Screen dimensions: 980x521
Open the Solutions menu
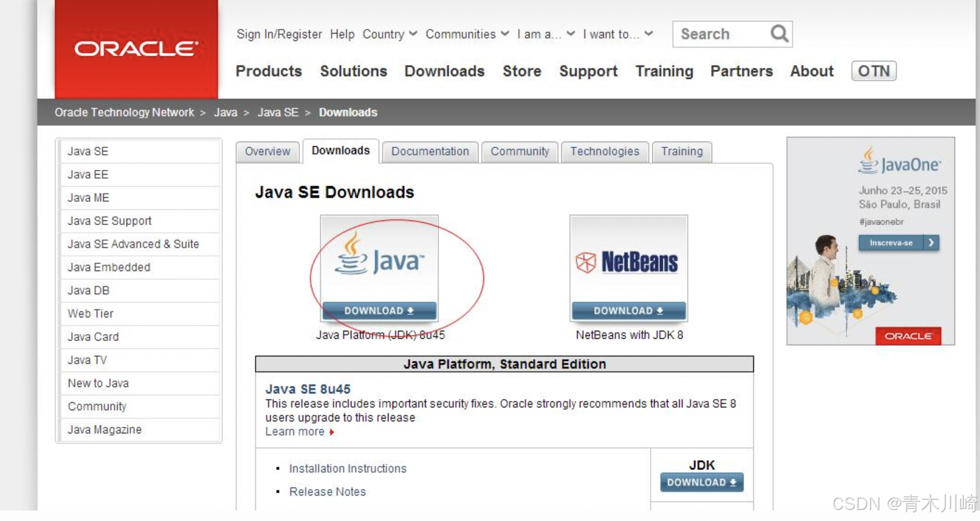353,71
